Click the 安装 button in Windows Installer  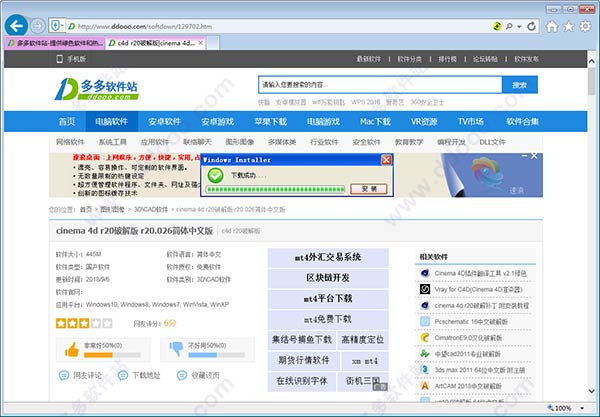click(x=369, y=189)
